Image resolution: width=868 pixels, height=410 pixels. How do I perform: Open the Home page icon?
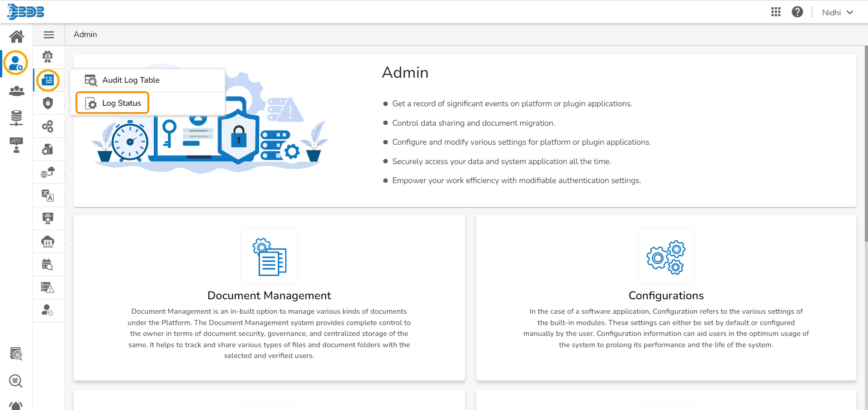(16, 36)
